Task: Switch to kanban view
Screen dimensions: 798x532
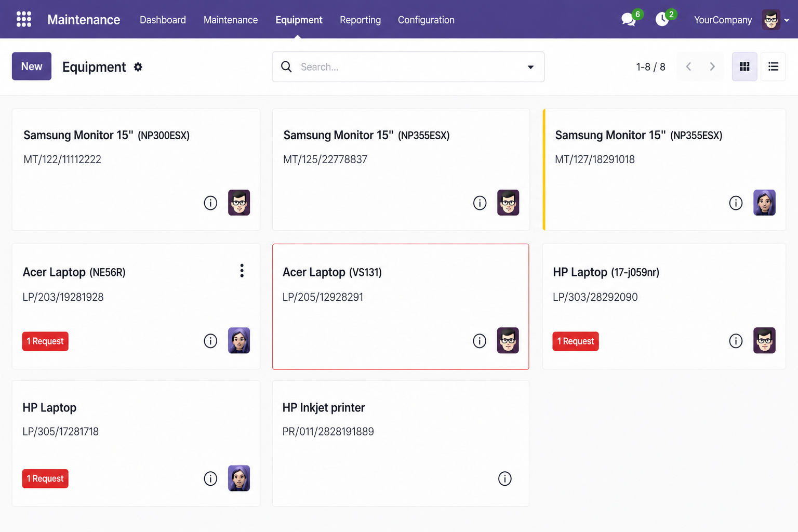Action: [x=744, y=66]
